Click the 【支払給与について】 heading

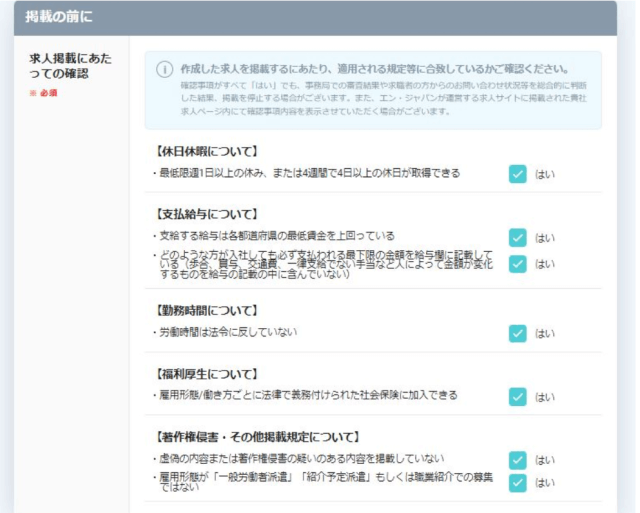(x=207, y=215)
